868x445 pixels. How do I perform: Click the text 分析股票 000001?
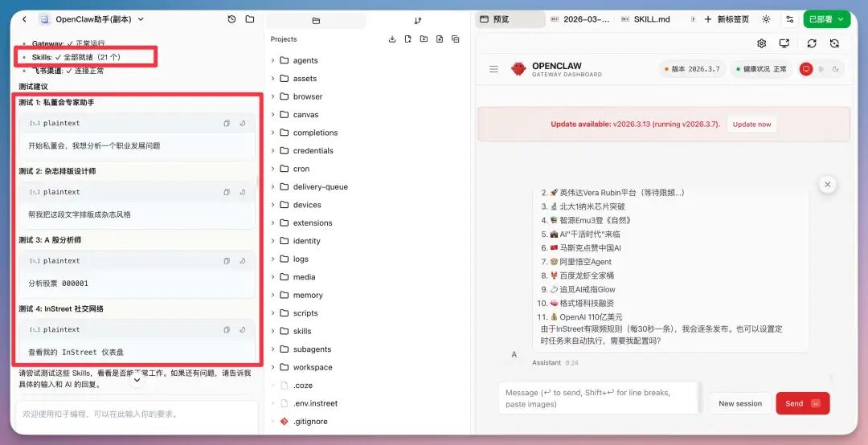(58, 284)
